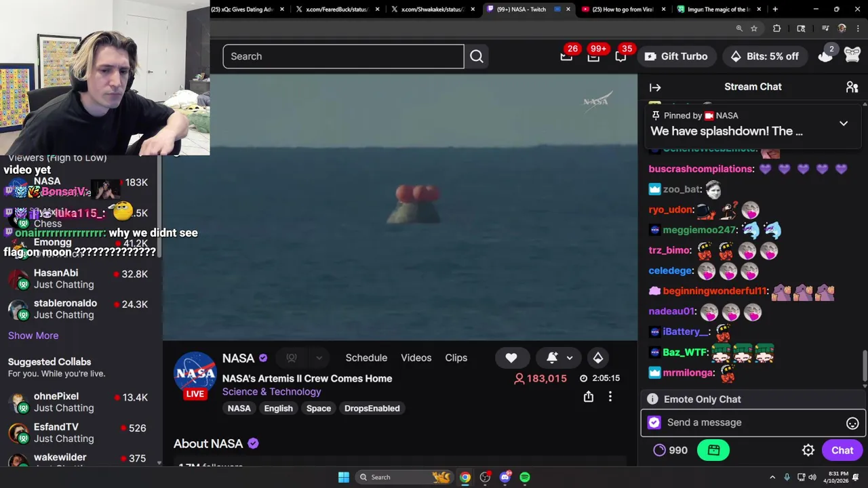Click the Gift Turbo button

pyautogui.click(x=676, y=56)
